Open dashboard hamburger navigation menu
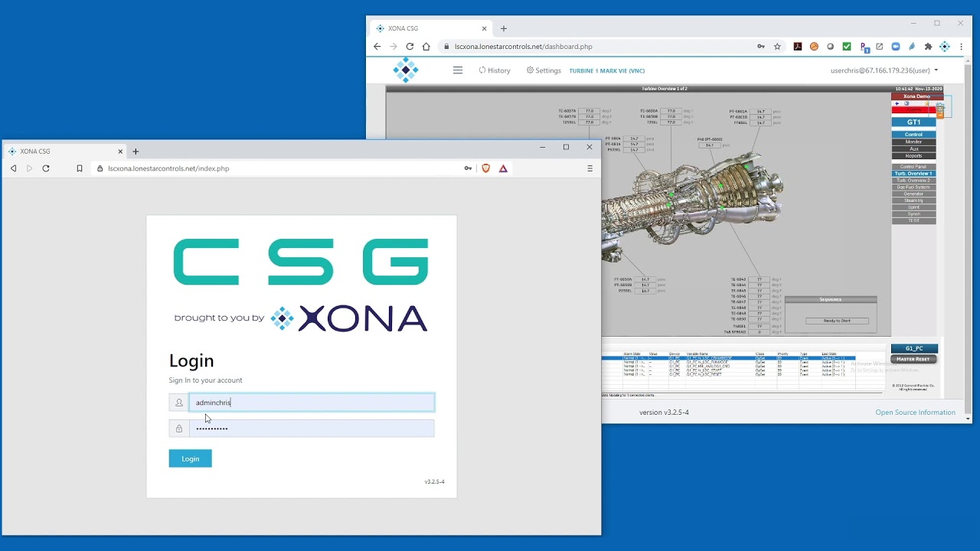Image resolution: width=980 pixels, height=551 pixels. tap(458, 70)
